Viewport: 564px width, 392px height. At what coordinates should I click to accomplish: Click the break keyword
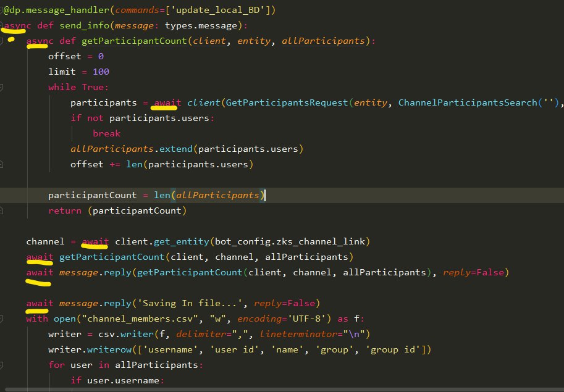[106, 134]
